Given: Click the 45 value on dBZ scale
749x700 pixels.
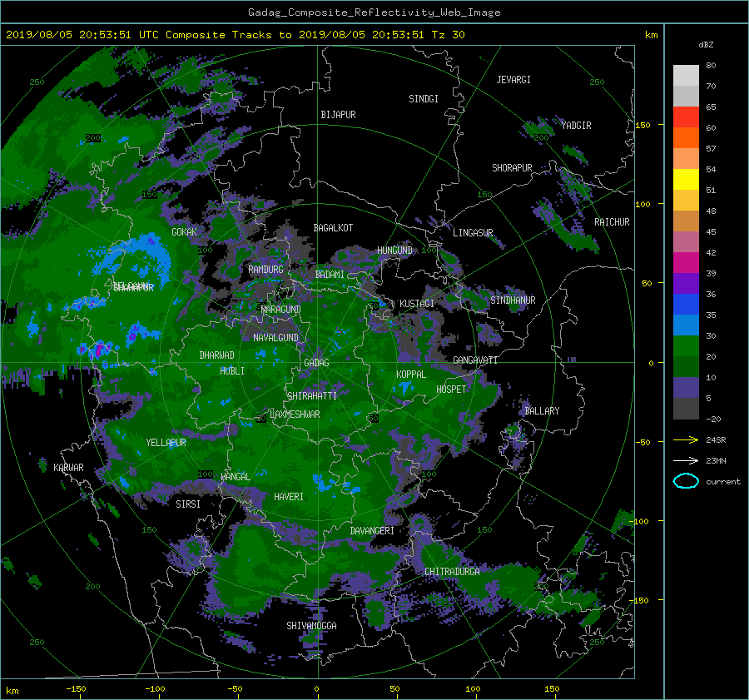Looking at the screenshot, I should pyautogui.click(x=711, y=231).
